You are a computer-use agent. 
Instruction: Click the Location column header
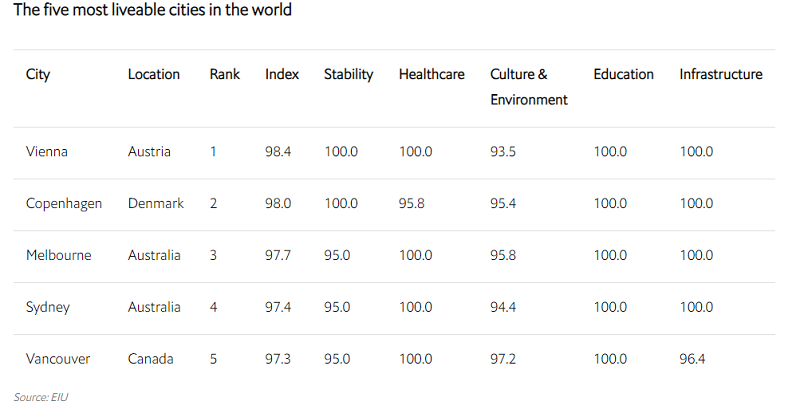point(154,74)
